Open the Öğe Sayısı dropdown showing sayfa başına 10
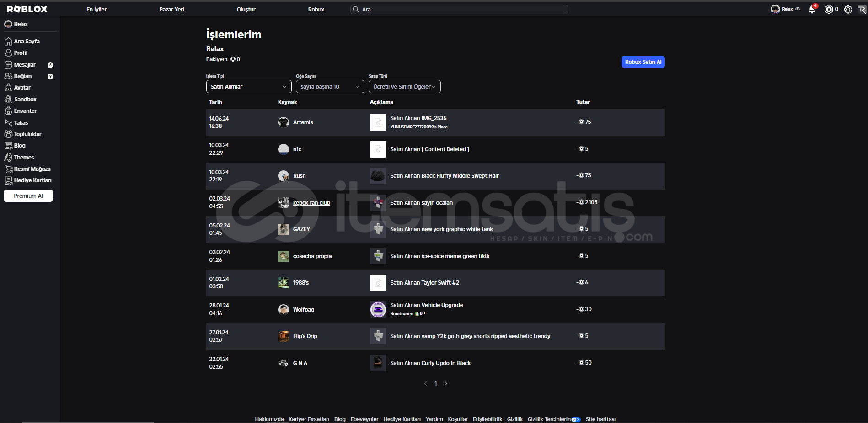Viewport: 868px width, 423px height. [330, 87]
